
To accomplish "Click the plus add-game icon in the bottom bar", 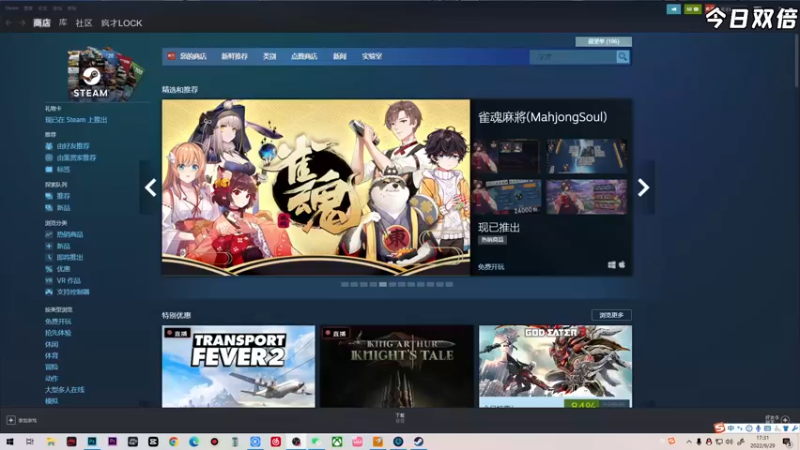I will point(11,420).
